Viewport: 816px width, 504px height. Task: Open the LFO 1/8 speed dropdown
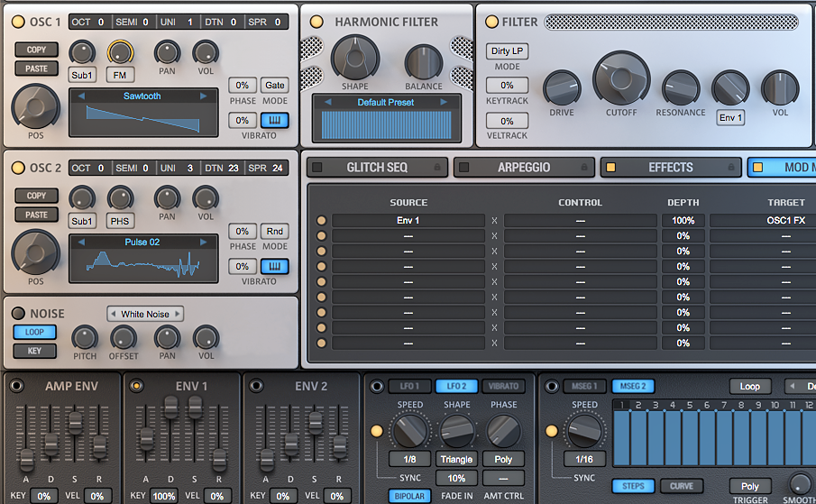click(410, 459)
